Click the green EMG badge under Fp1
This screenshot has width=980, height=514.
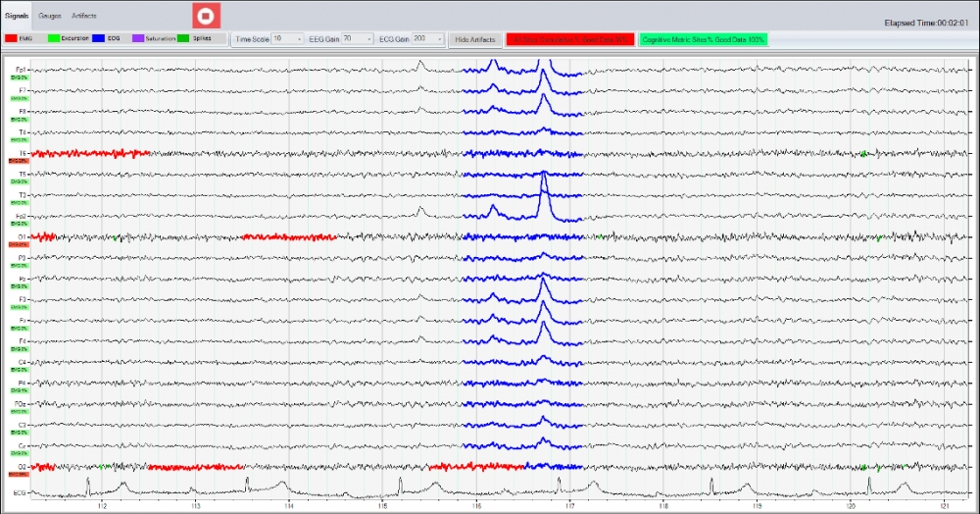tap(18, 78)
